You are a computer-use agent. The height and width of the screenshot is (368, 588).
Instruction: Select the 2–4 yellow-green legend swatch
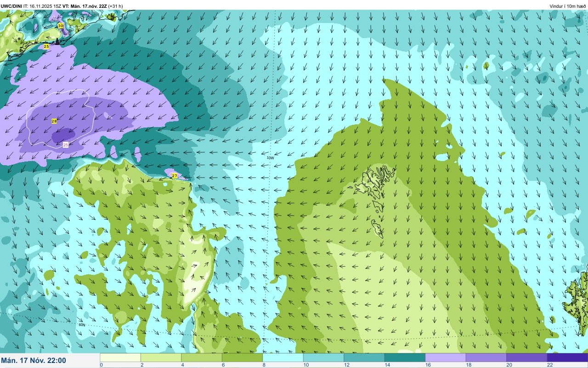(x=161, y=357)
